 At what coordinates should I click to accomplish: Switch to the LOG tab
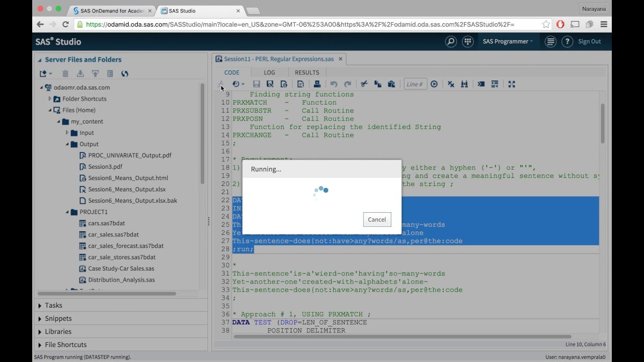269,72
